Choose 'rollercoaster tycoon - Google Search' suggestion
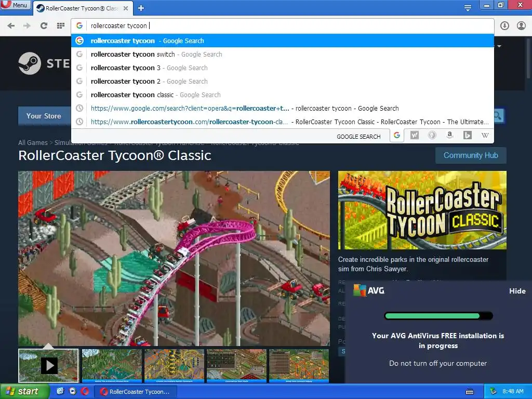The height and width of the screenshot is (399, 532). pos(283,41)
